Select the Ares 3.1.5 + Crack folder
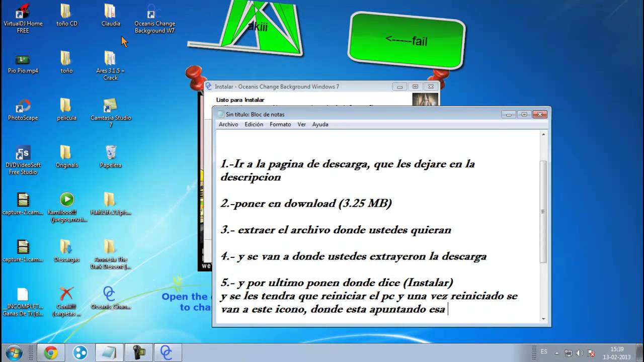 click(x=110, y=66)
